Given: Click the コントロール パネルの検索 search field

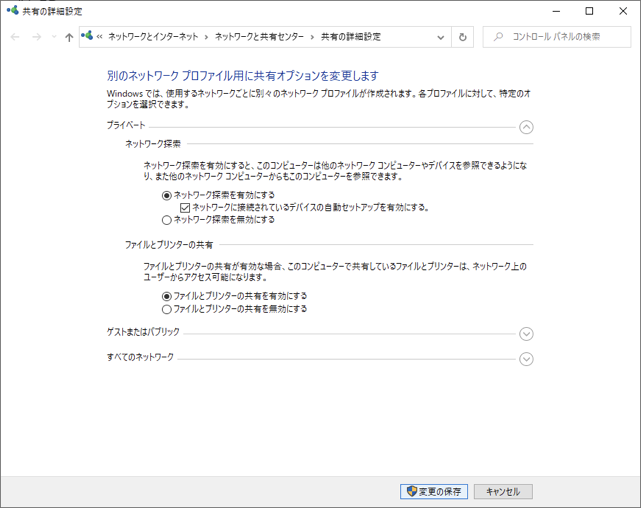Looking at the screenshot, I should point(557,37).
